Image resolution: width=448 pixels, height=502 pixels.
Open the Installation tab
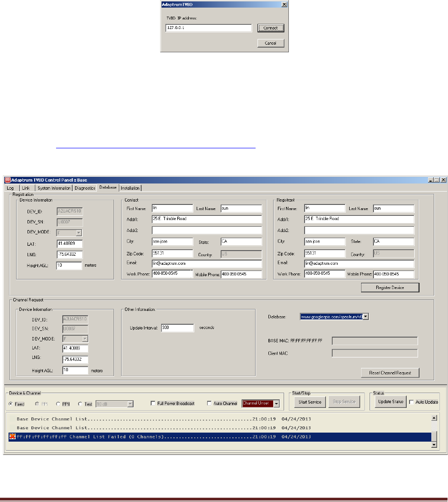coord(130,188)
